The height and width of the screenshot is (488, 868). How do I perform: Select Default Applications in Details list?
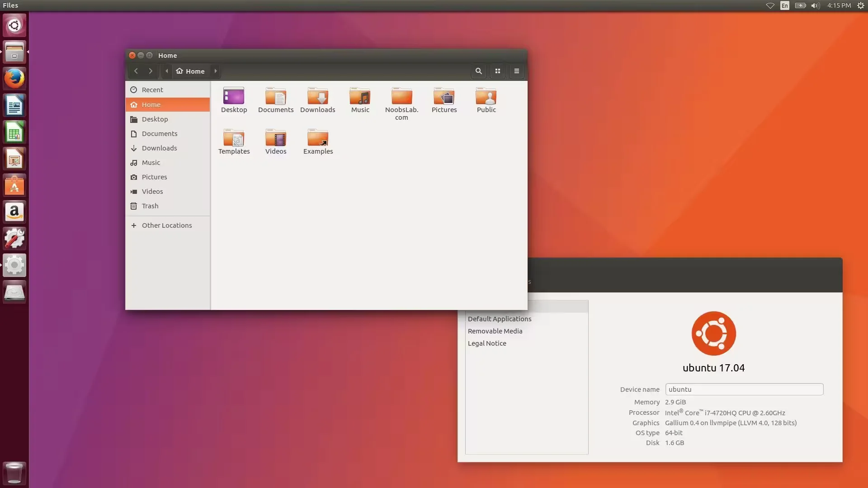point(500,319)
